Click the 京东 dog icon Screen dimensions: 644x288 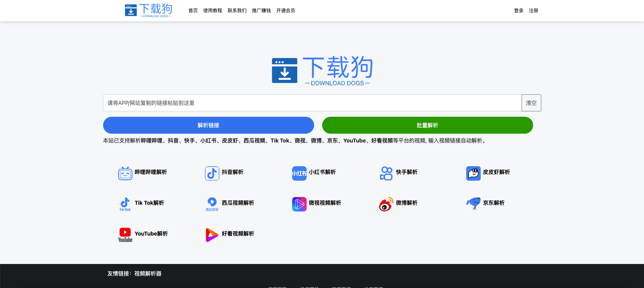473,204
